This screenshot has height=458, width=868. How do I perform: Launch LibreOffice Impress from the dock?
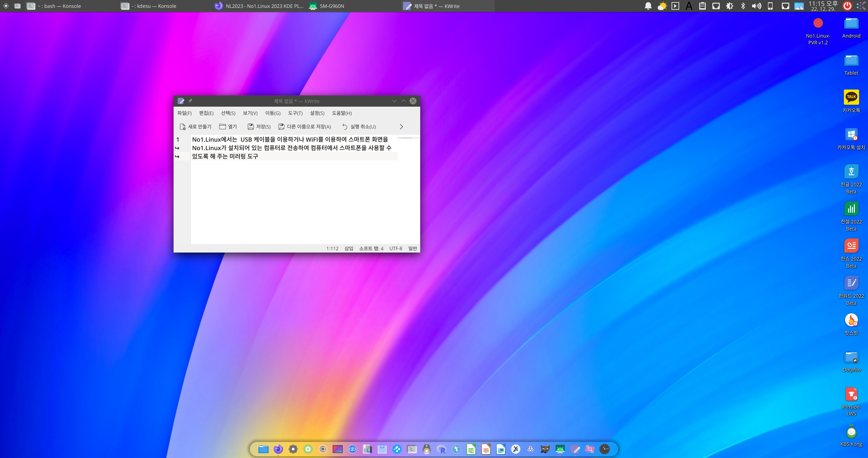click(486, 449)
